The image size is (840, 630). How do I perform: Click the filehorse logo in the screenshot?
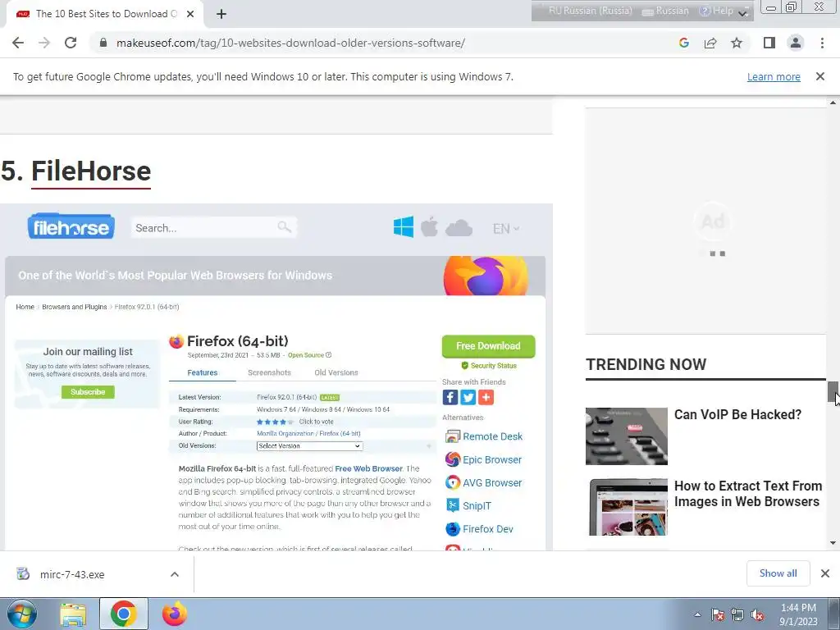pyautogui.click(x=71, y=226)
